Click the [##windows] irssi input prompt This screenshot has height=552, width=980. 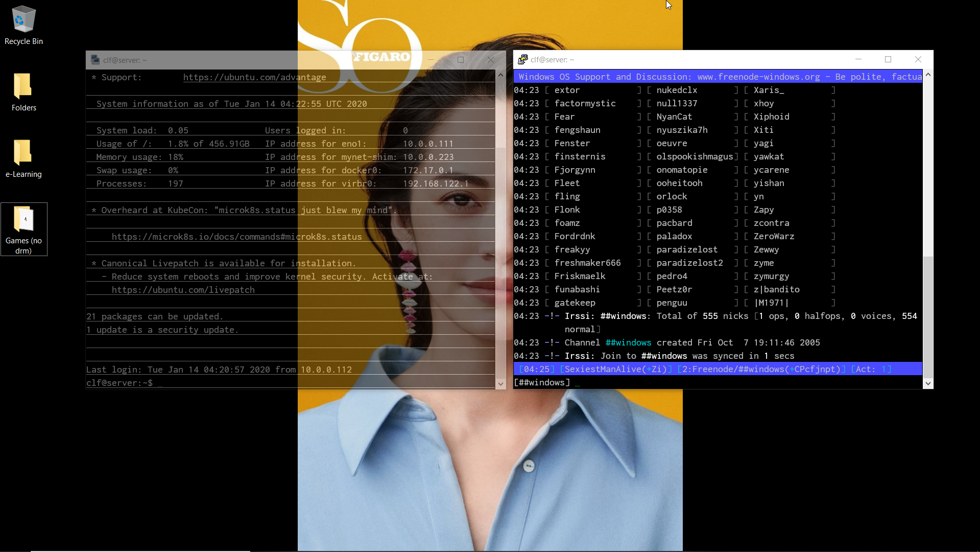click(542, 382)
